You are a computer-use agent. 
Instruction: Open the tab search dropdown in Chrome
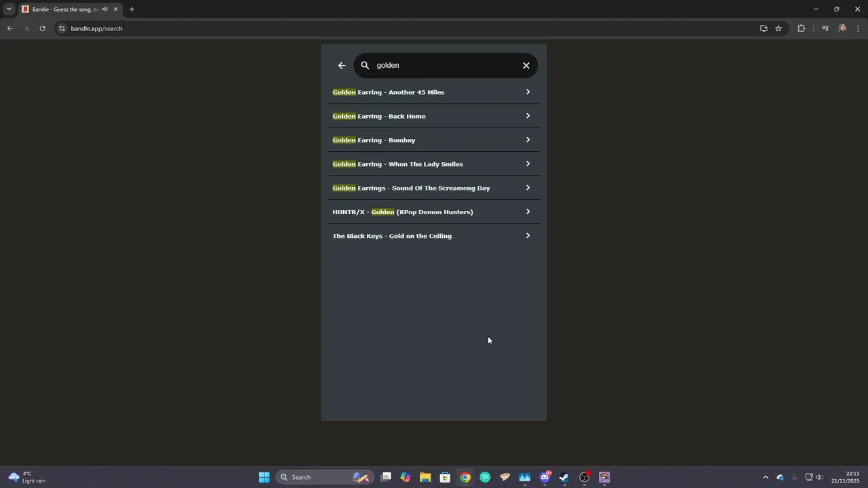tap(8, 9)
